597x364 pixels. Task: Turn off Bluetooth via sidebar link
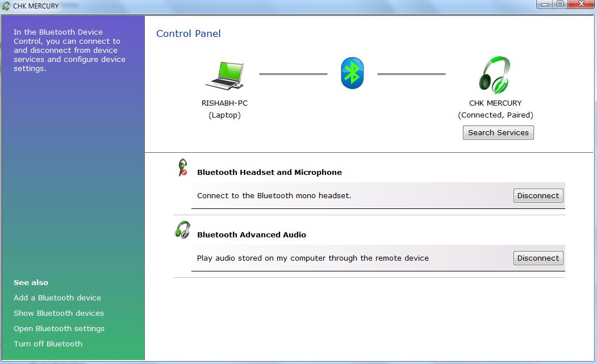pyautogui.click(x=48, y=344)
